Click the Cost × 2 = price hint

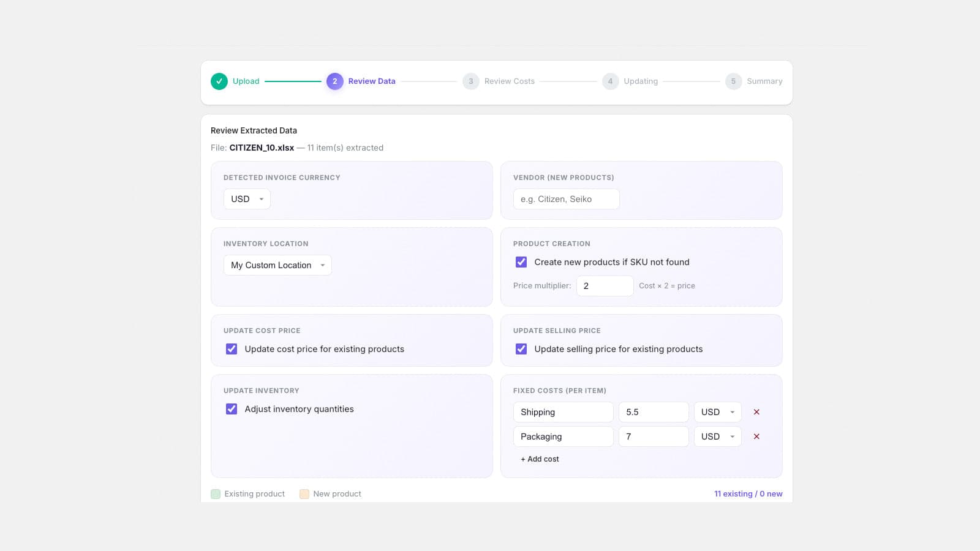(x=667, y=286)
